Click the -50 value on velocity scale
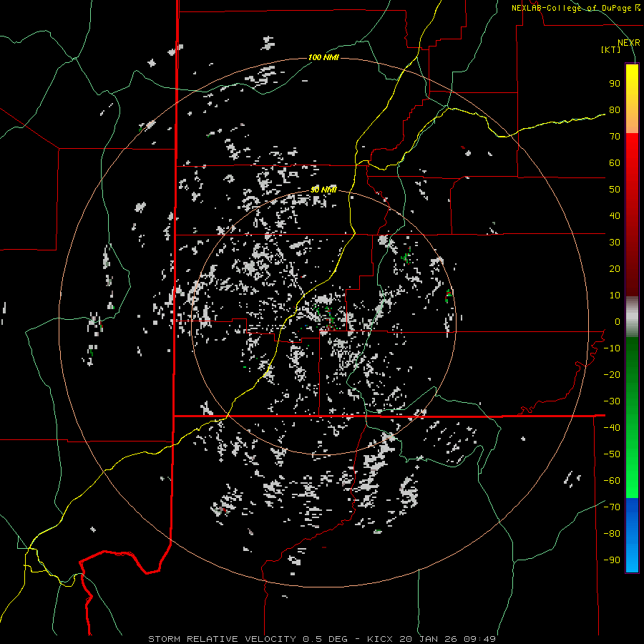Viewport: 644px width, 644px height. coord(612,454)
